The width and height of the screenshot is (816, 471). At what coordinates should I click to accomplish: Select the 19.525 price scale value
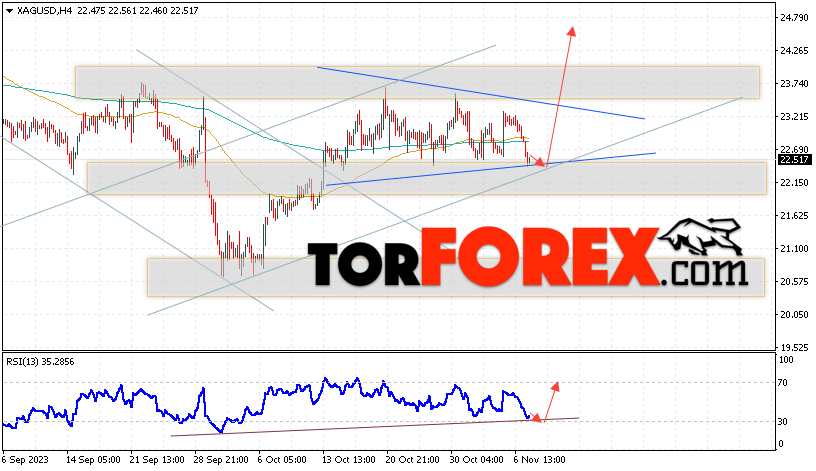(x=794, y=347)
